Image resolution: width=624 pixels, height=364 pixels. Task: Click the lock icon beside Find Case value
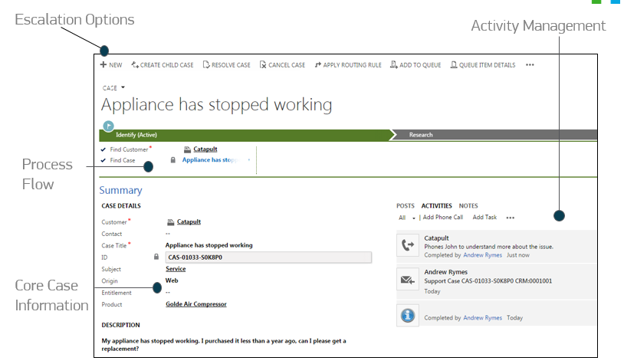point(173,160)
